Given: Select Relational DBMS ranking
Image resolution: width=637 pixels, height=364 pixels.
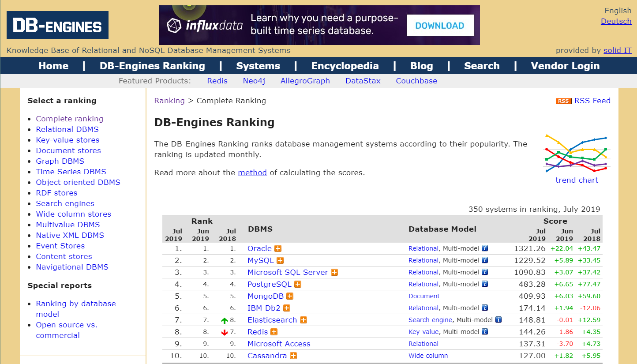Looking at the screenshot, I should pyautogui.click(x=67, y=129).
